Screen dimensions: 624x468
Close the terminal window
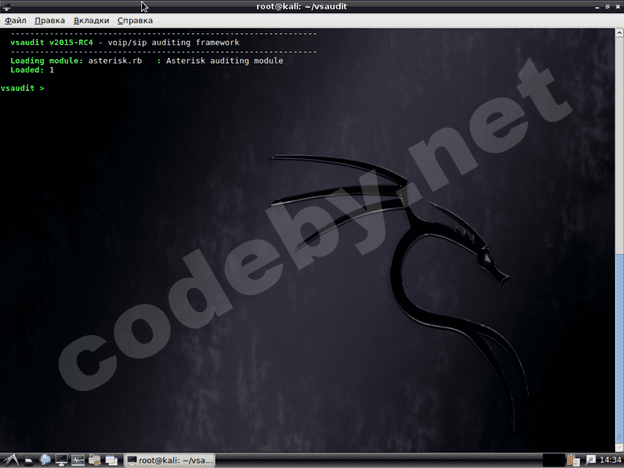click(618, 7)
